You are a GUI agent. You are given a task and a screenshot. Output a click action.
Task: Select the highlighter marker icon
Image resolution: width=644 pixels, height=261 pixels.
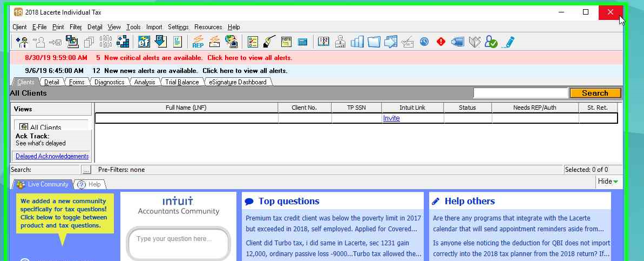(x=269, y=42)
